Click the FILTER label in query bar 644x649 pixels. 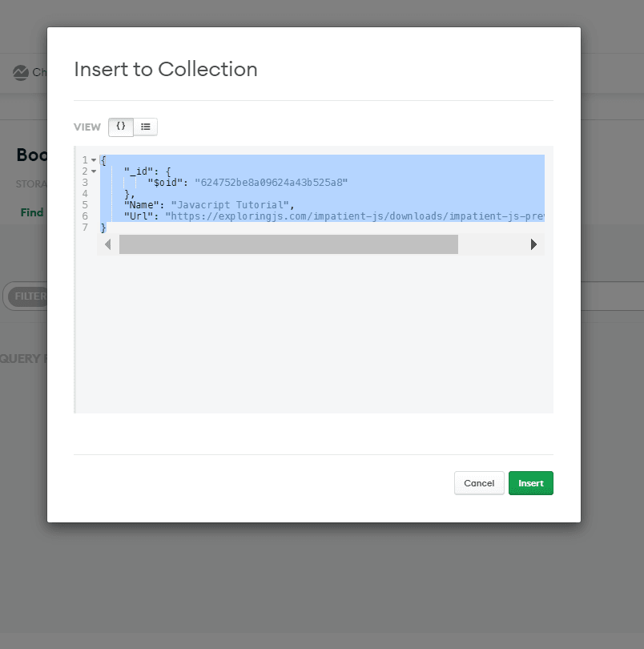29,296
